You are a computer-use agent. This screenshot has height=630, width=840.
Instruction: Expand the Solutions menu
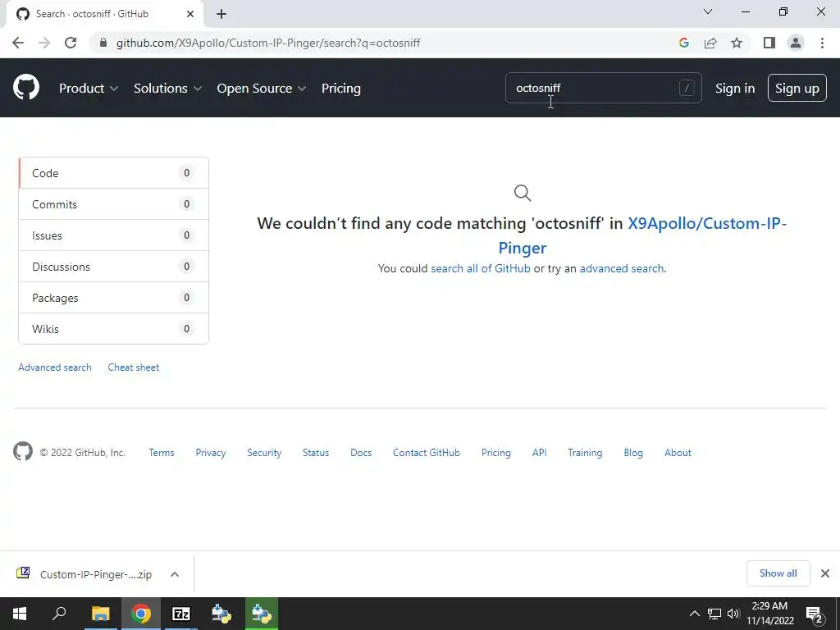point(167,89)
